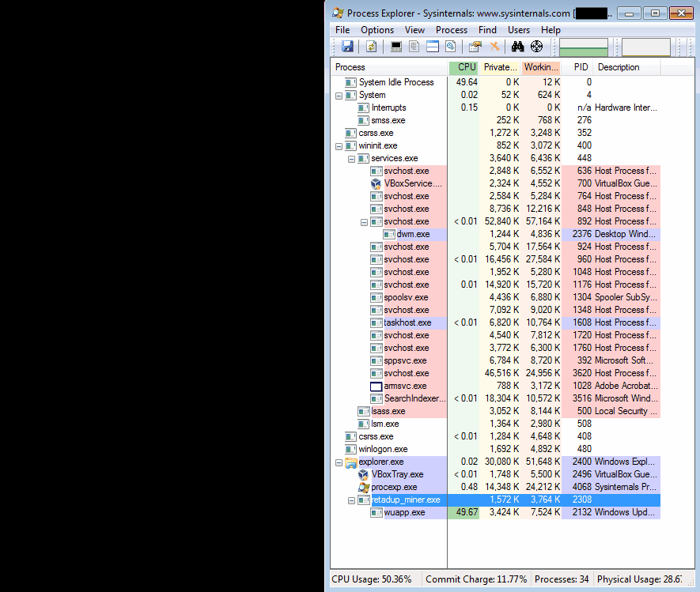This screenshot has width=700, height=592.
Task: Click the View DLLs/Handles toolbar icon
Action: (x=450, y=47)
